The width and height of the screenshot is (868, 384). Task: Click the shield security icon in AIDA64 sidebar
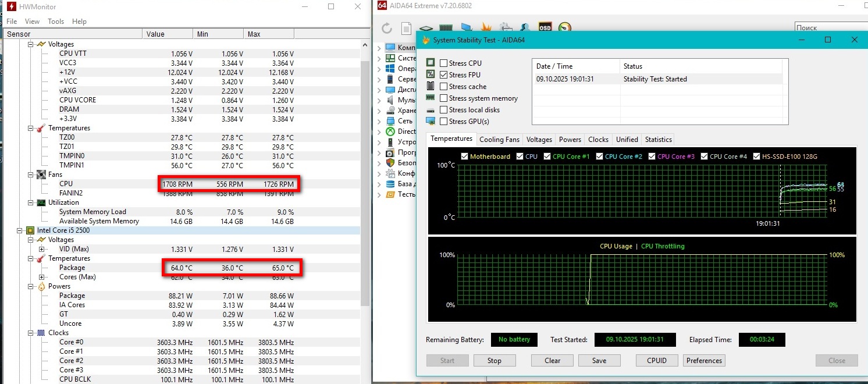pyautogui.click(x=390, y=163)
